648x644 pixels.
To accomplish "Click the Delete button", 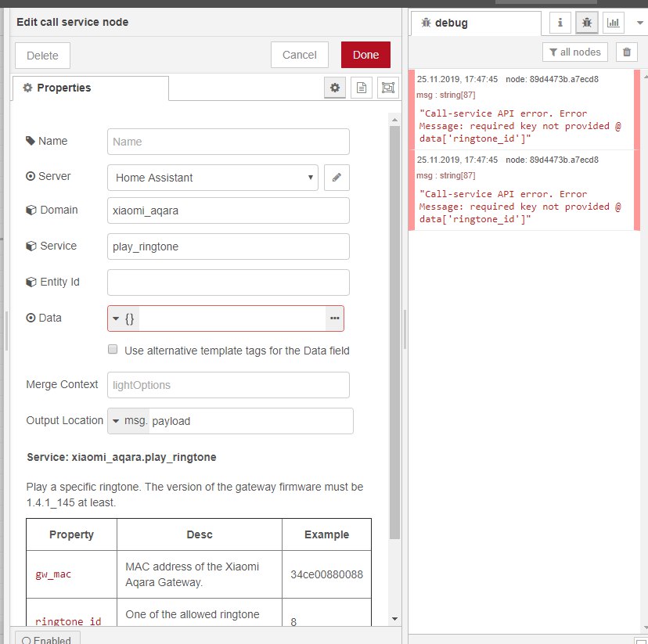I will [x=42, y=56].
